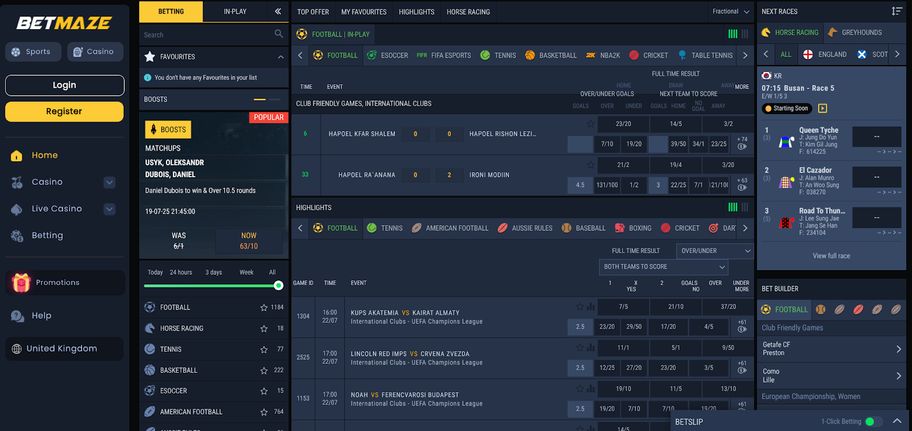
Task: Select Queen Tyche runner odds box
Action: (877, 137)
